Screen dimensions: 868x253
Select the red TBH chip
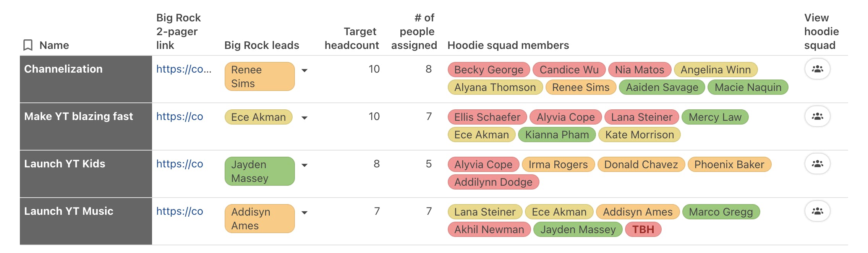(x=643, y=229)
